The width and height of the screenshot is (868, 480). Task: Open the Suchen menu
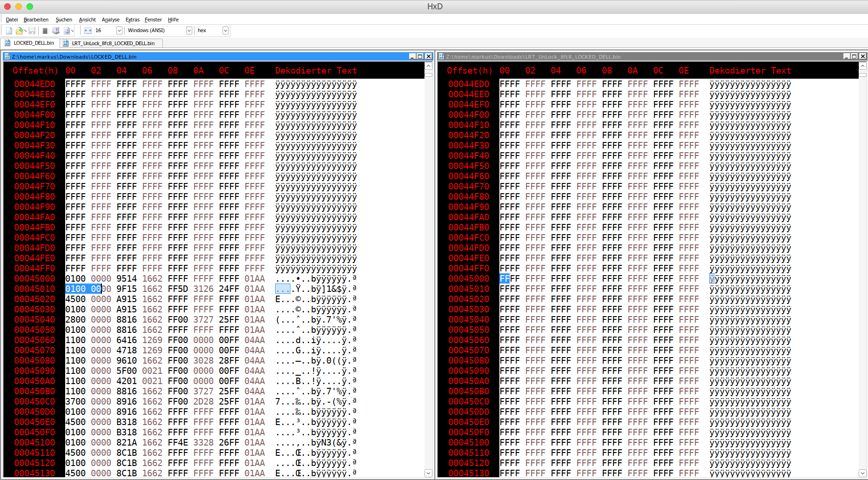[x=64, y=20]
